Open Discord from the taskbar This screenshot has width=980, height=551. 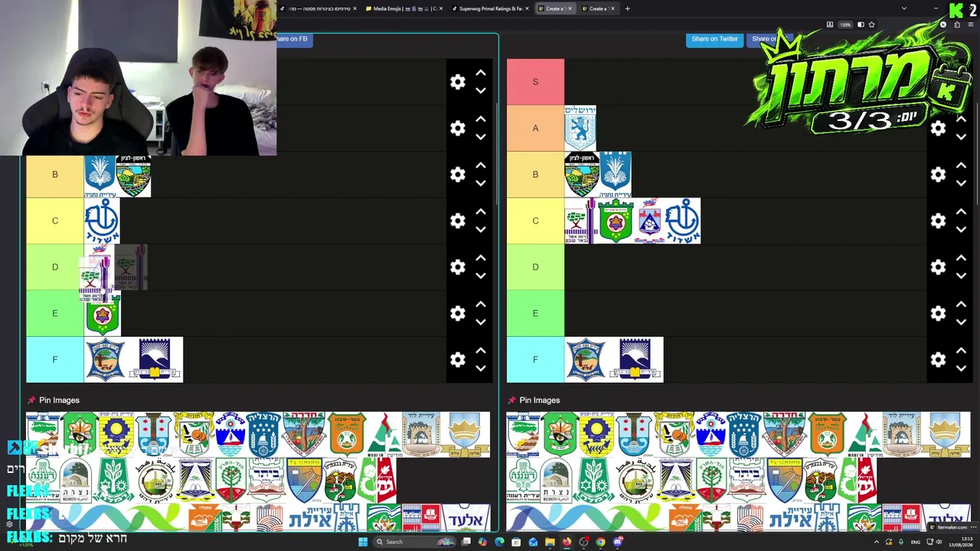click(618, 542)
